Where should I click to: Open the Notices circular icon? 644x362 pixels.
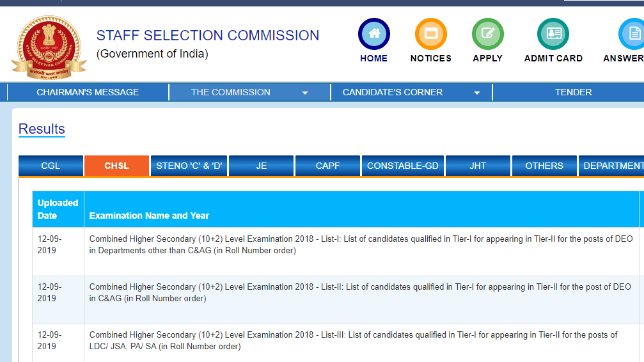pos(430,35)
